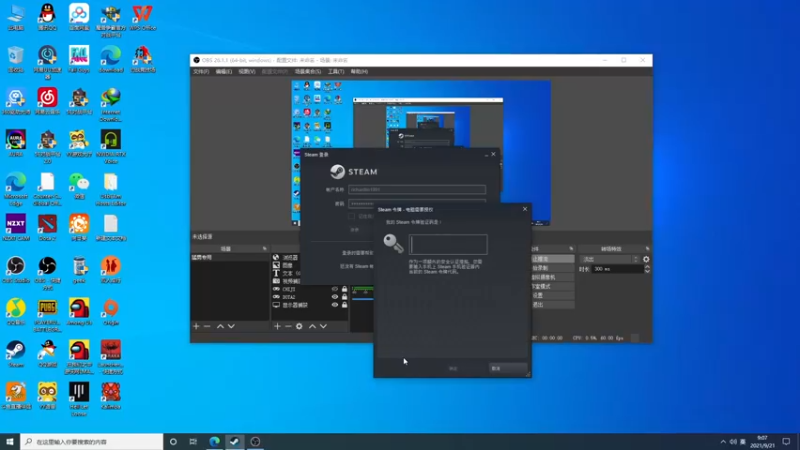
Task: Click 工作室模式 button in OBS controls
Action: (x=552, y=286)
